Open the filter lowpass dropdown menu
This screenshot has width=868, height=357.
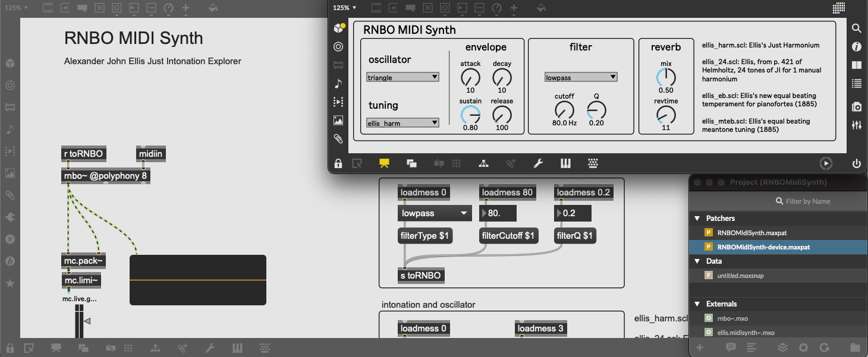581,76
